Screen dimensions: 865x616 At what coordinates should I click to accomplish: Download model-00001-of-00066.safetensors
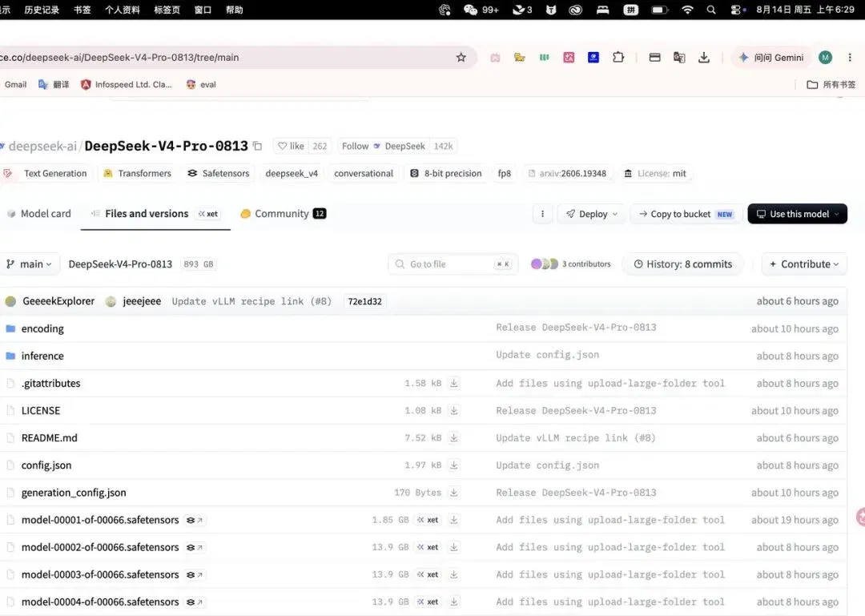coord(453,520)
